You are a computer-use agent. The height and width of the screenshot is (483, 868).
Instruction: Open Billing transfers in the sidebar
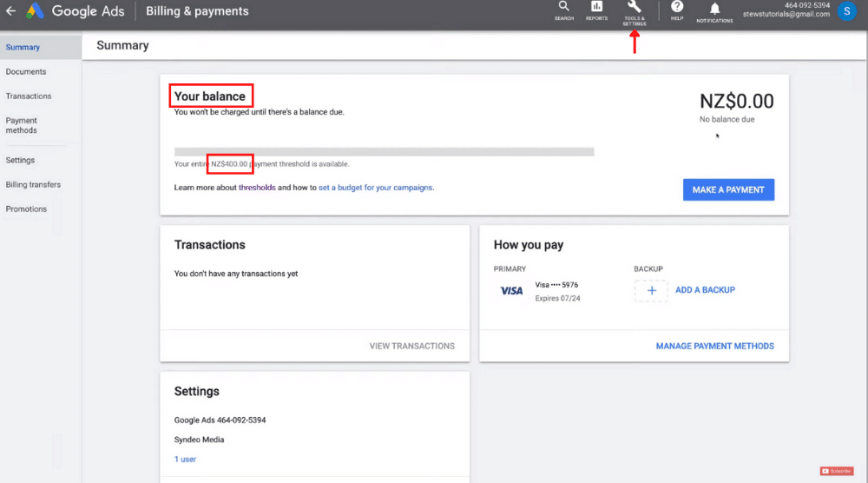coord(33,184)
